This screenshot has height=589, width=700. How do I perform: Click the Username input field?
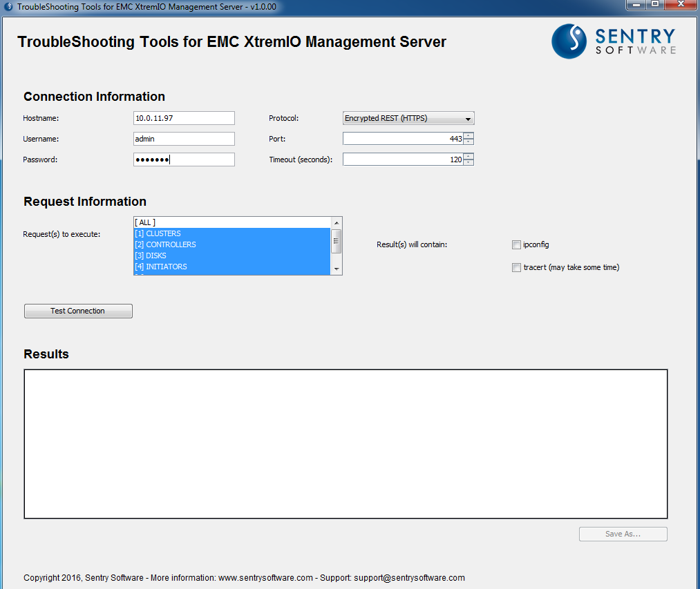[x=184, y=139]
